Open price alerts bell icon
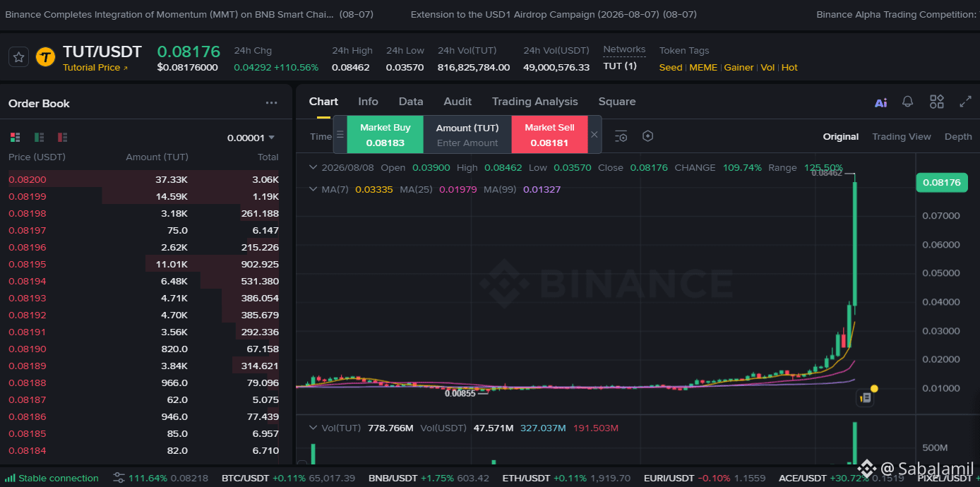The height and width of the screenshot is (487, 980). [x=908, y=102]
